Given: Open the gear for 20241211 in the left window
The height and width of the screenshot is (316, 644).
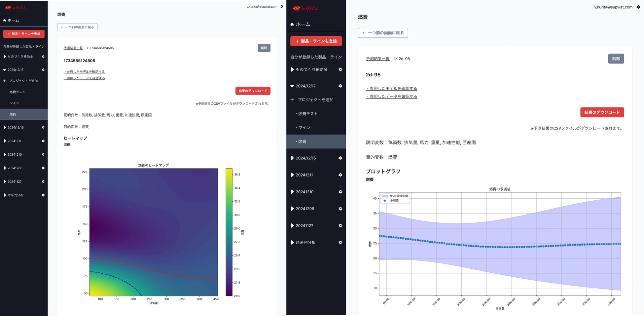Looking at the screenshot, I should coord(43,141).
